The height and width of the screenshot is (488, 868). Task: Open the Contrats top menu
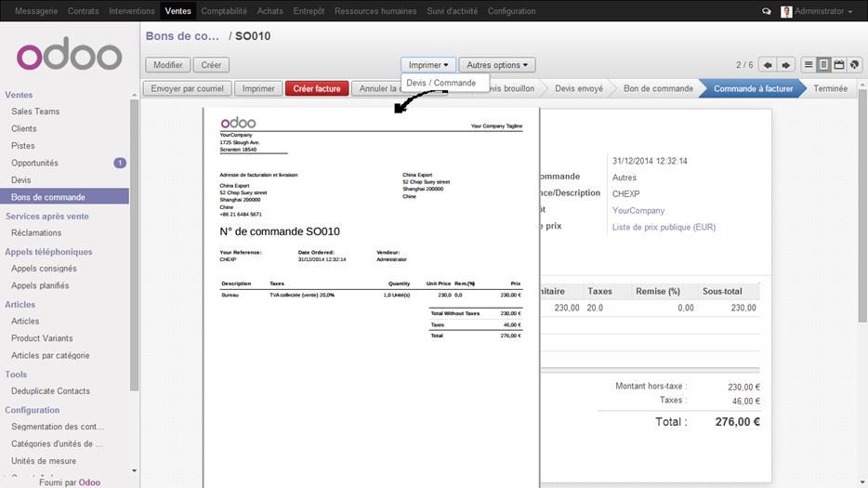[83, 11]
